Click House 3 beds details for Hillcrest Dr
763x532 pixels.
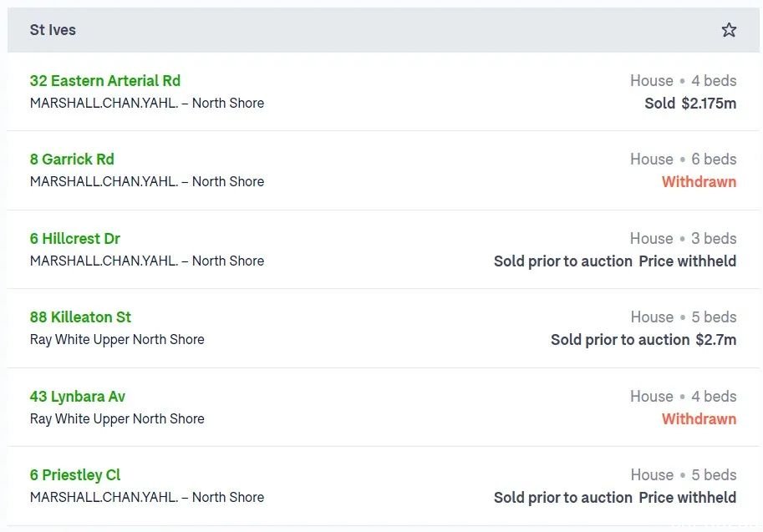click(x=684, y=238)
